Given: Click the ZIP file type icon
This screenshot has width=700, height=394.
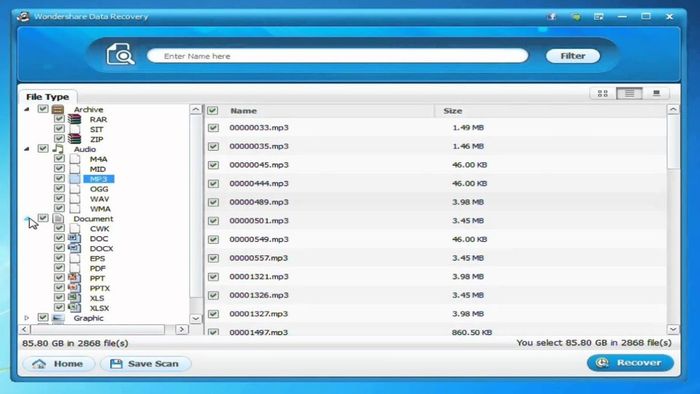Looking at the screenshot, I should (x=75, y=139).
